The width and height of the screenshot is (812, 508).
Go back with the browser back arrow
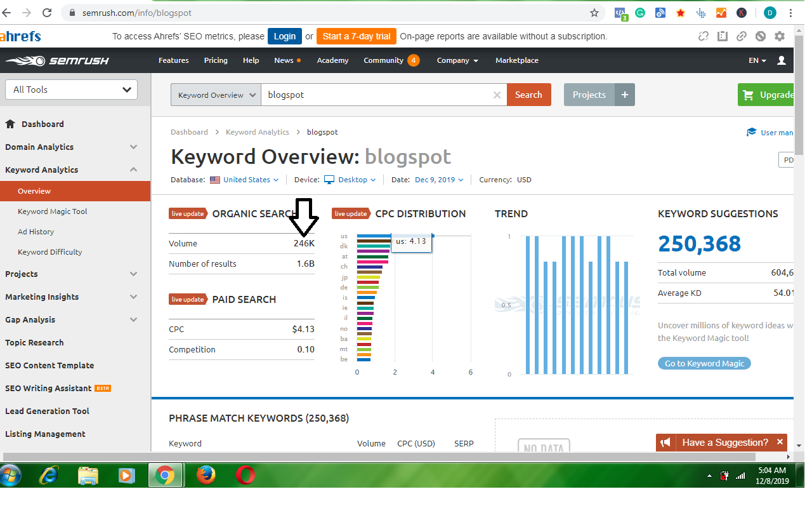(7, 13)
